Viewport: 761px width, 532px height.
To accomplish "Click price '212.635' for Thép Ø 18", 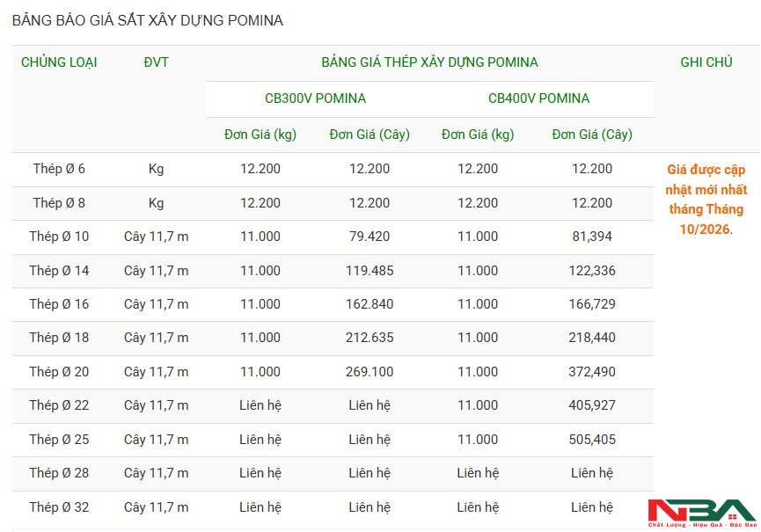I will pos(370,338).
